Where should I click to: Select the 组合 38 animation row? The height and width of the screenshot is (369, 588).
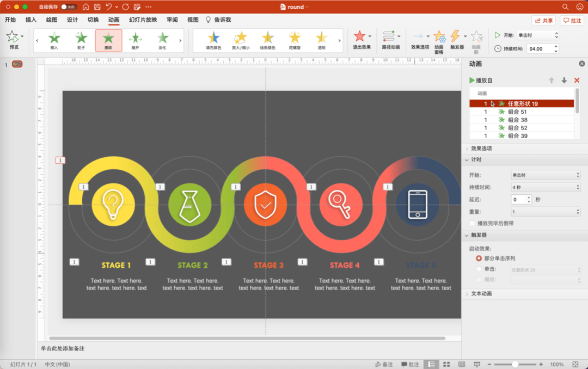pos(521,120)
